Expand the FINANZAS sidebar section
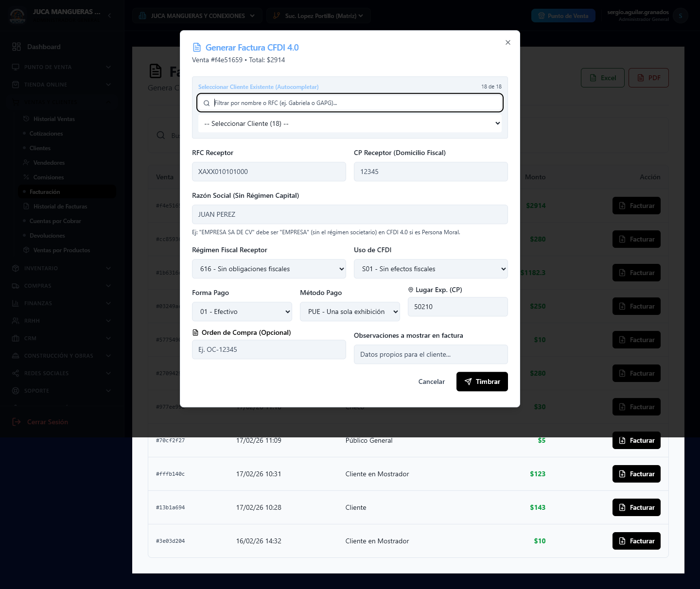The width and height of the screenshot is (700, 589). coord(62,303)
